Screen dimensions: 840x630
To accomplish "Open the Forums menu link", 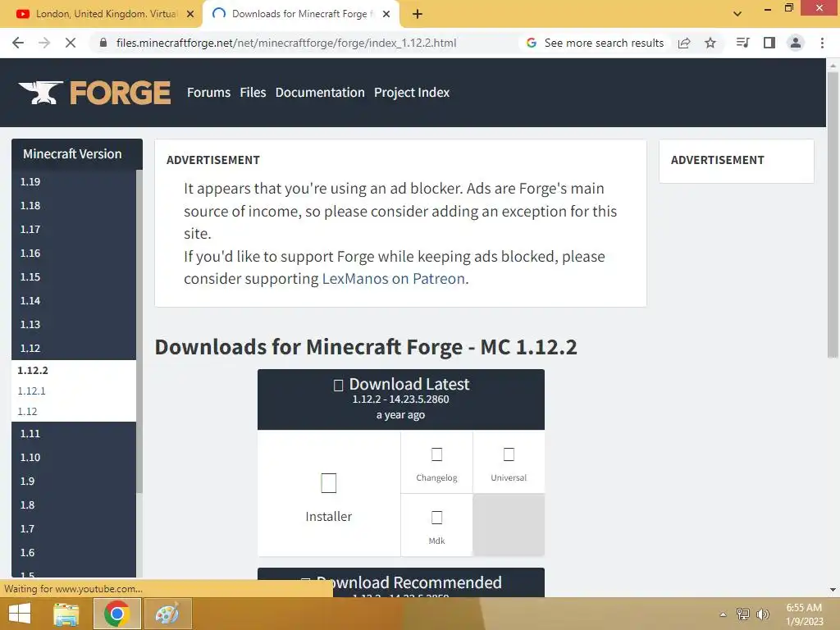I will tap(208, 93).
